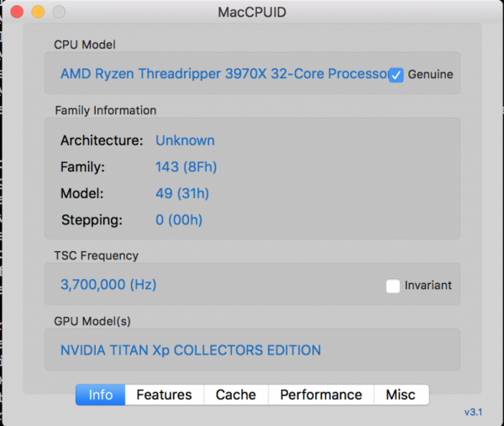Click the TSC frequency value

pyautogui.click(x=108, y=285)
